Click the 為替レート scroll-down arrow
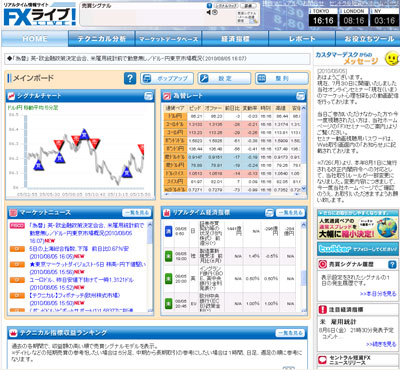Screen dimensions: 400x370 (x=303, y=188)
